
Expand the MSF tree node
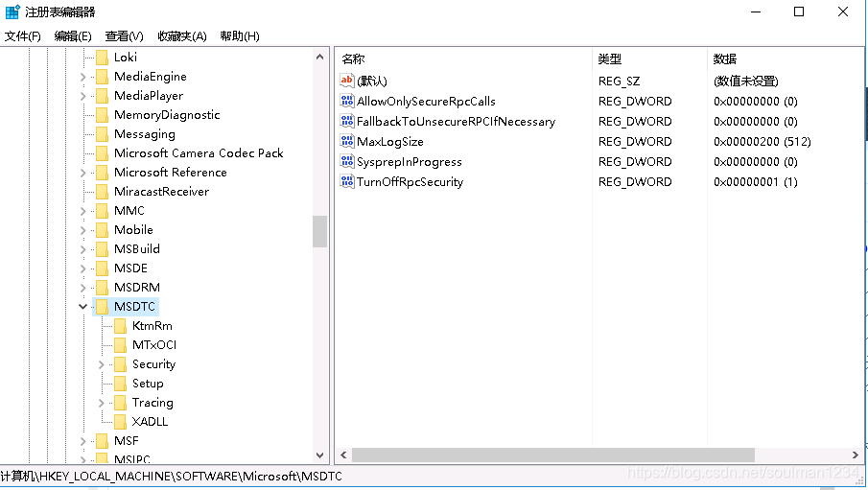point(83,441)
